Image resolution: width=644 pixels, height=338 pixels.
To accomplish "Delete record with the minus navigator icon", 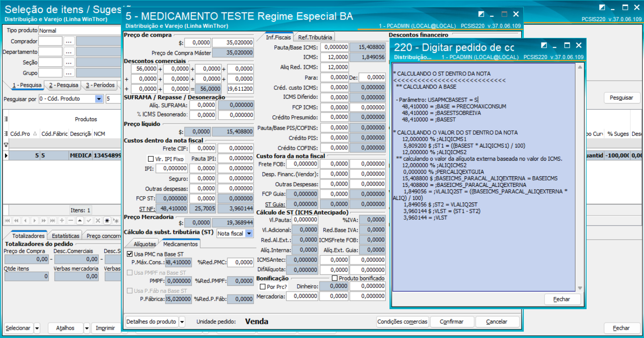I will [x=71, y=221].
